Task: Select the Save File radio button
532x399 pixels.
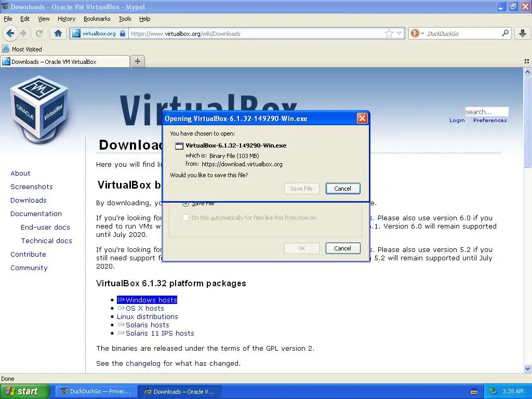Action: (x=185, y=203)
